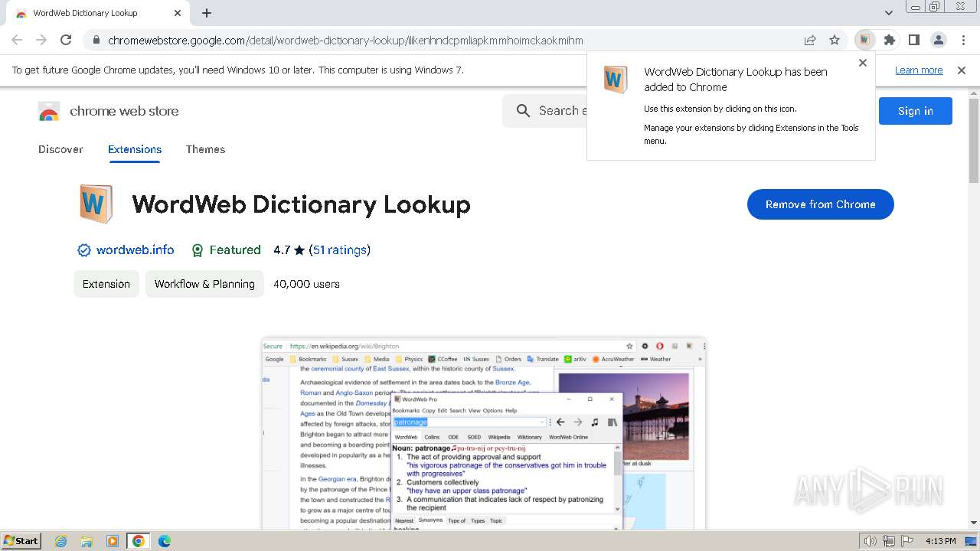
Task: Toggle the Chrome side panel
Action: click(x=913, y=40)
